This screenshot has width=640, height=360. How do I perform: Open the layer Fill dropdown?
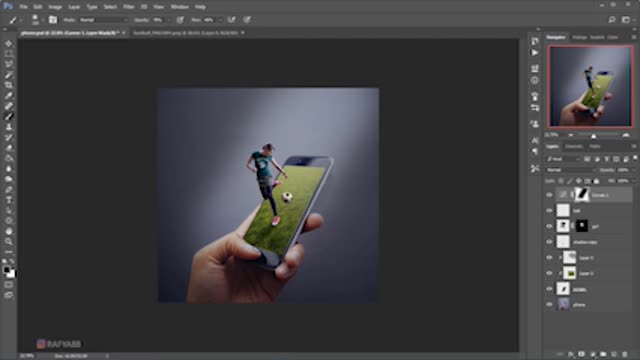pos(633,181)
